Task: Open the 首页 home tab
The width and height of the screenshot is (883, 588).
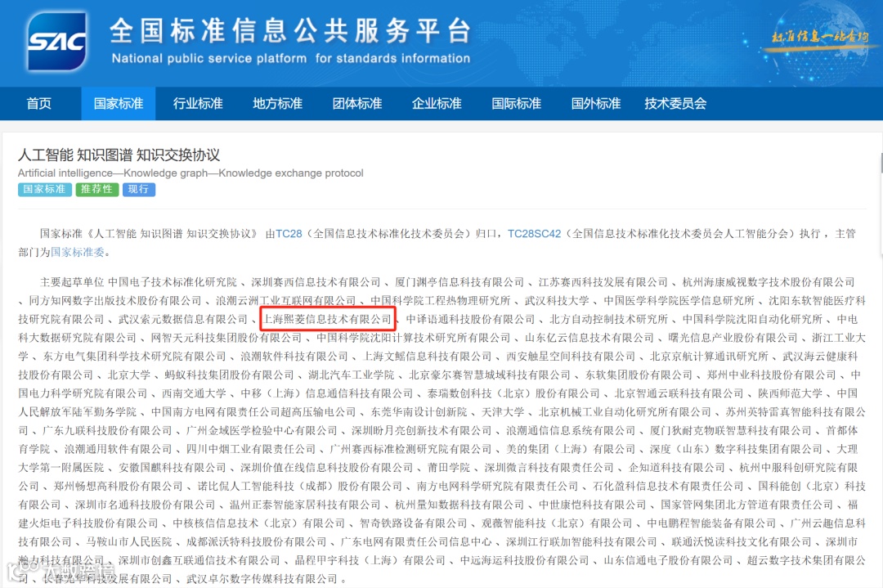Action: (39, 104)
